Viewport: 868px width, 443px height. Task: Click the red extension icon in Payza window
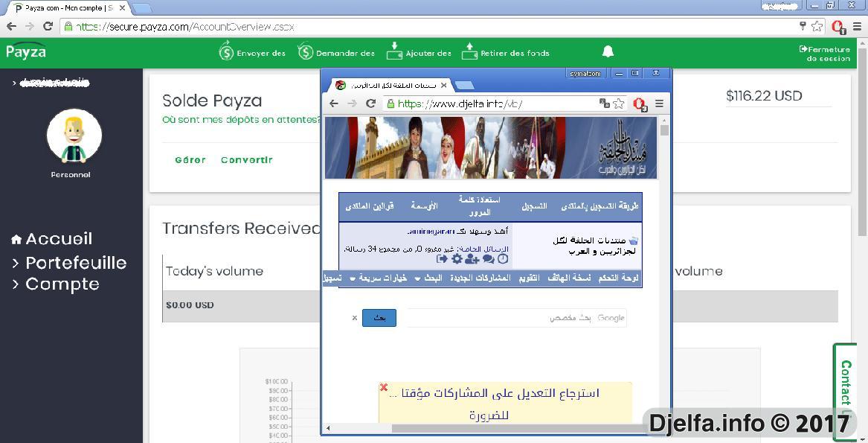coord(838,26)
